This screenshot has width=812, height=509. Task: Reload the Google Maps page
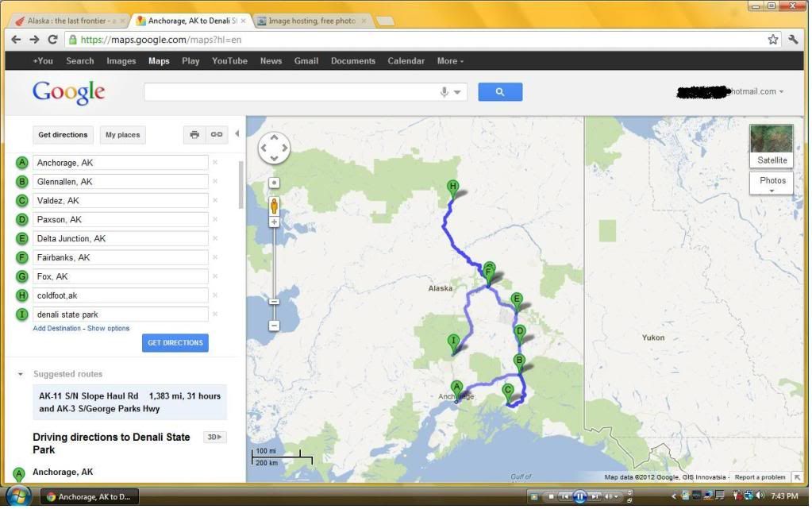pyautogui.click(x=52, y=40)
